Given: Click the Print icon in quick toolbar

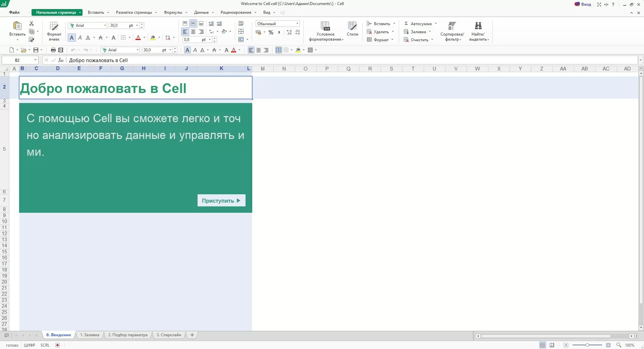Looking at the screenshot, I should [x=53, y=50].
